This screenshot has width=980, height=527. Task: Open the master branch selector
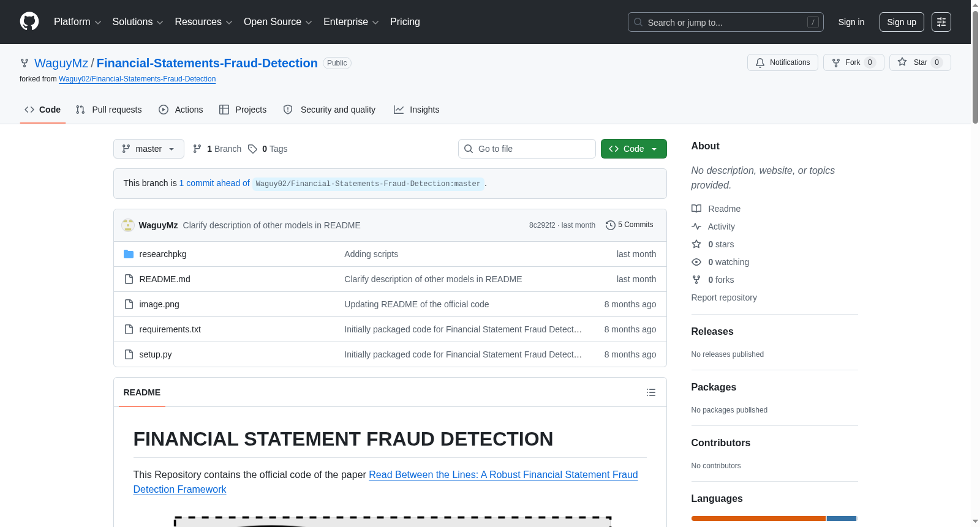(x=149, y=149)
